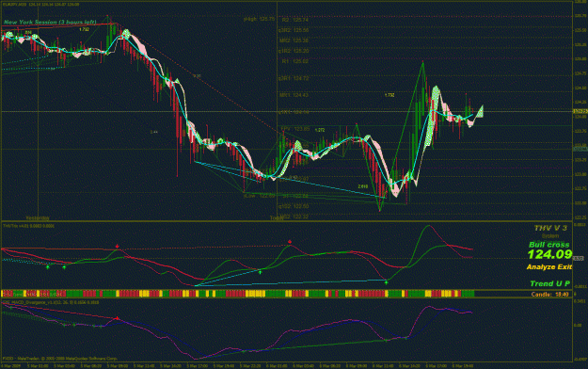The image size is (588, 369).
Task: Click the 2.618 Fibonacci ratio label
Action: (362, 186)
